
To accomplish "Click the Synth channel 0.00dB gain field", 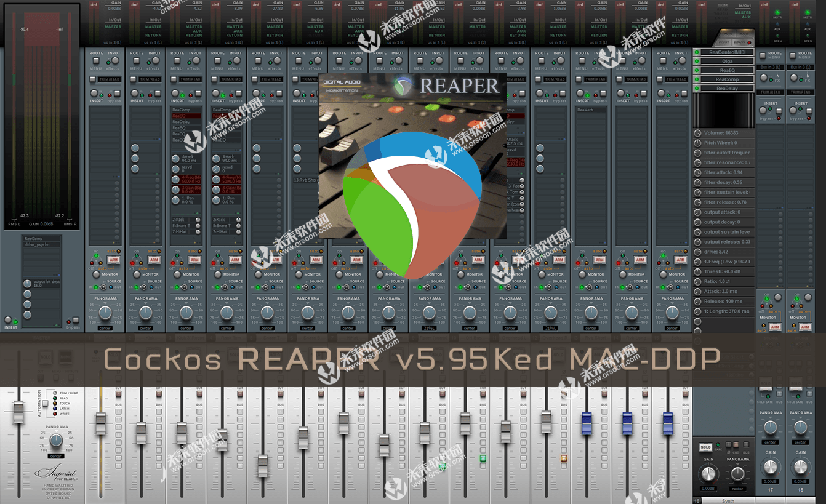I will 708,489.
